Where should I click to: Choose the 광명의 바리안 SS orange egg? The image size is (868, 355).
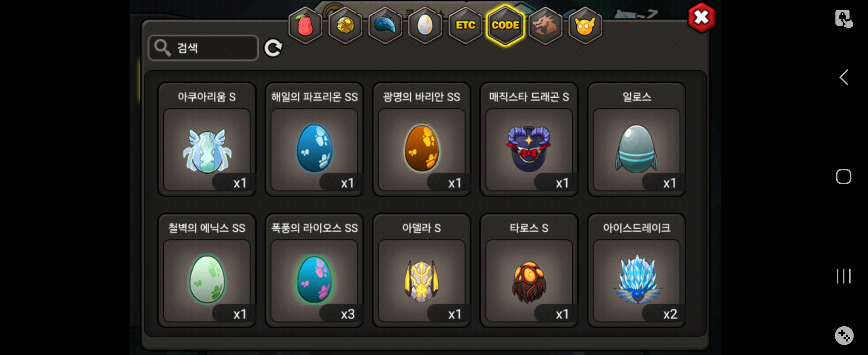[421, 139]
